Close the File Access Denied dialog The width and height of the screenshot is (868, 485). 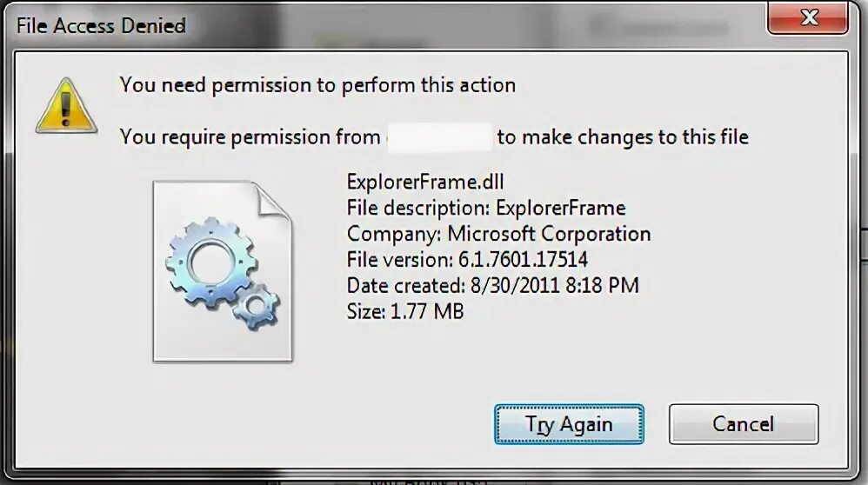pyautogui.click(x=808, y=17)
